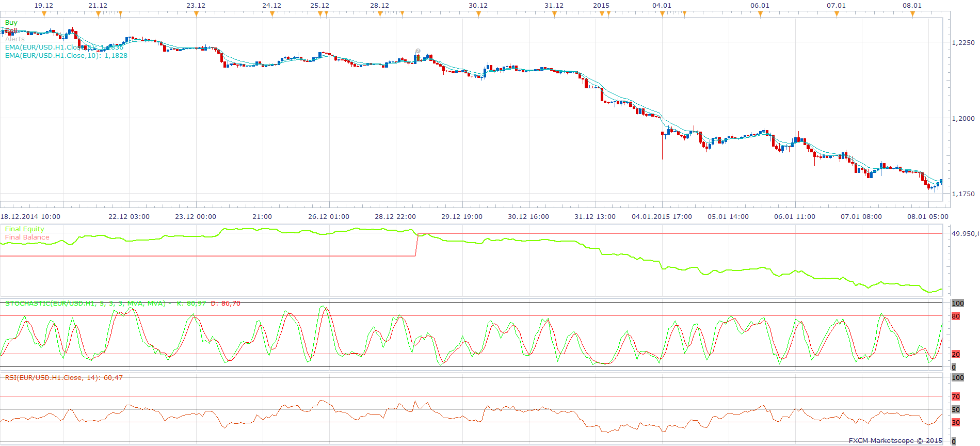Select the Final Equity legend label

point(24,229)
